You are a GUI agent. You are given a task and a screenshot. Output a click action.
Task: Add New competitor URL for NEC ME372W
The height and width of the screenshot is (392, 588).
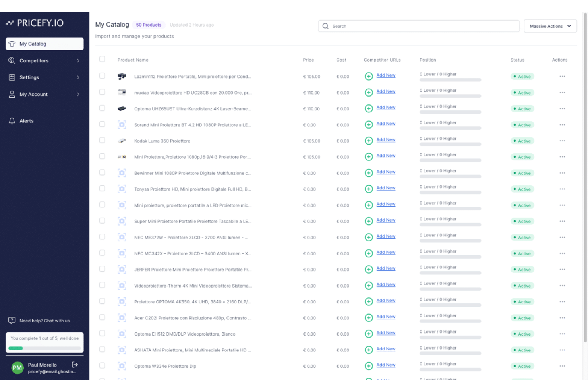click(x=386, y=236)
